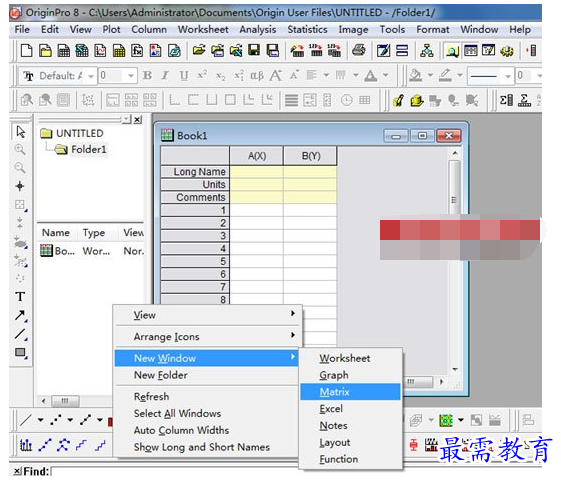
Task: Select the Pointer arrow tool
Action: coord(20,132)
